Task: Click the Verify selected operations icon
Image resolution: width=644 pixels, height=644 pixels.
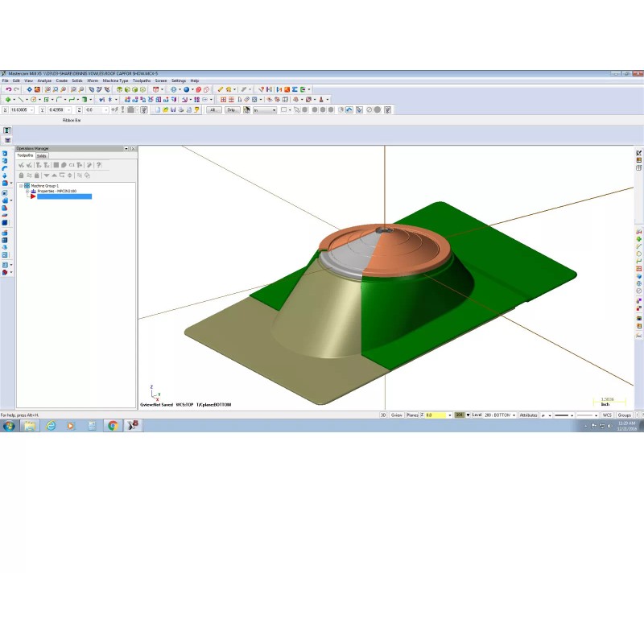Action: coord(64,165)
